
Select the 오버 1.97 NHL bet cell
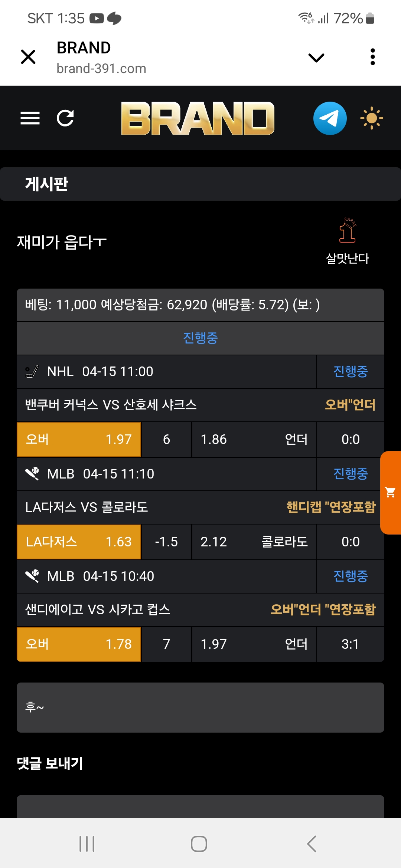79,440
